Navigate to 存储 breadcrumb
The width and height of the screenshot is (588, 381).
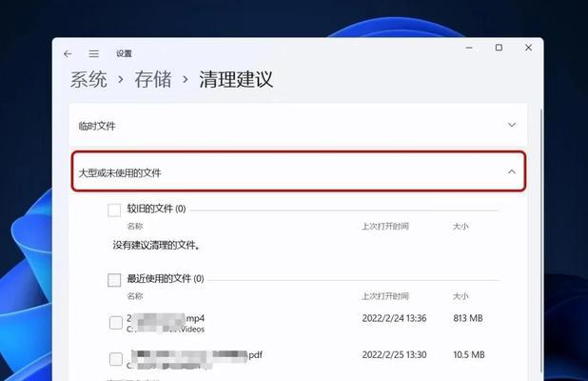pyautogui.click(x=153, y=80)
